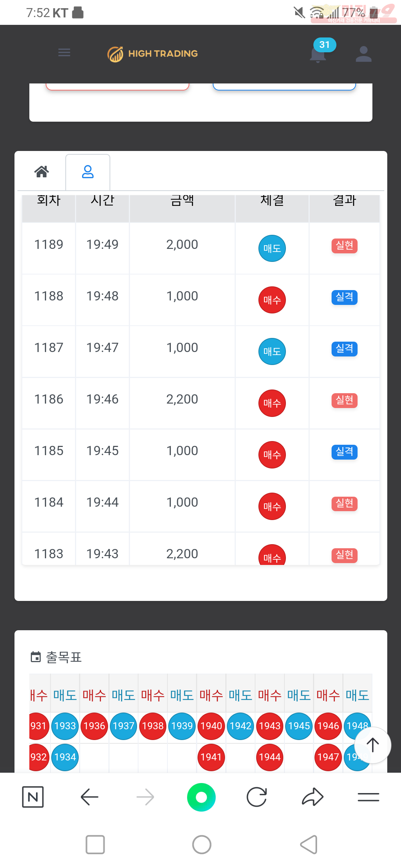
Task: Tap the 실격 result tag for round 1187
Action: (x=345, y=349)
